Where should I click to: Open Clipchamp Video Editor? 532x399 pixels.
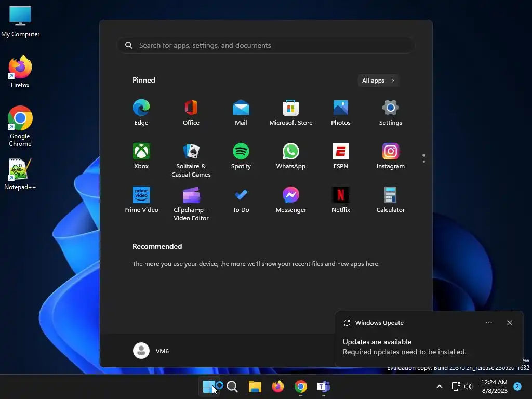pyautogui.click(x=191, y=204)
